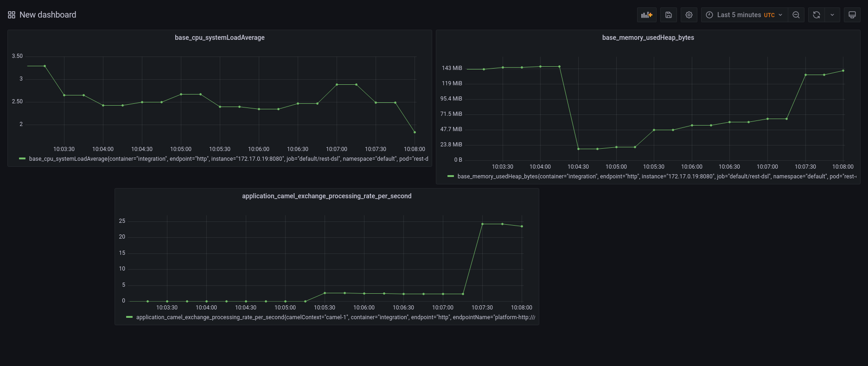Click the green swatch in the CPU legend
868x366 pixels.
22,159
